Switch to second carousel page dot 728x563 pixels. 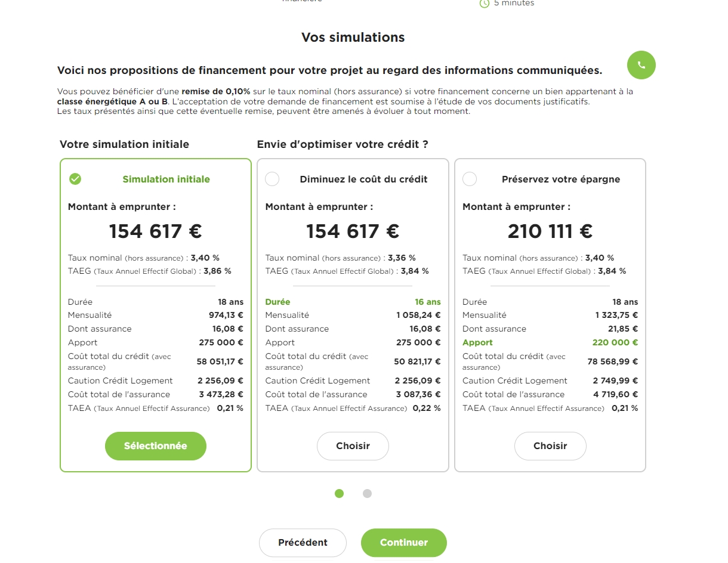coord(367,493)
